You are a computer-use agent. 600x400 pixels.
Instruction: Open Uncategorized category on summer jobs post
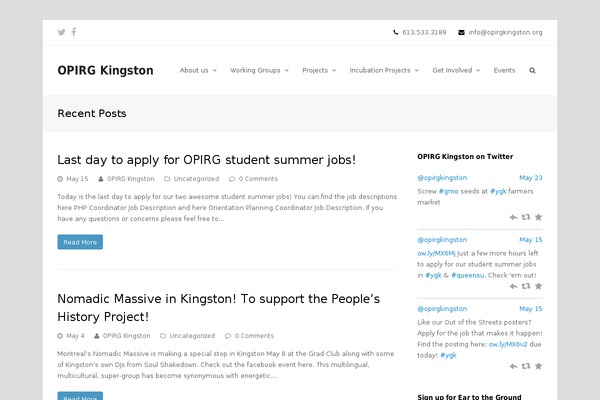click(x=196, y=179)
